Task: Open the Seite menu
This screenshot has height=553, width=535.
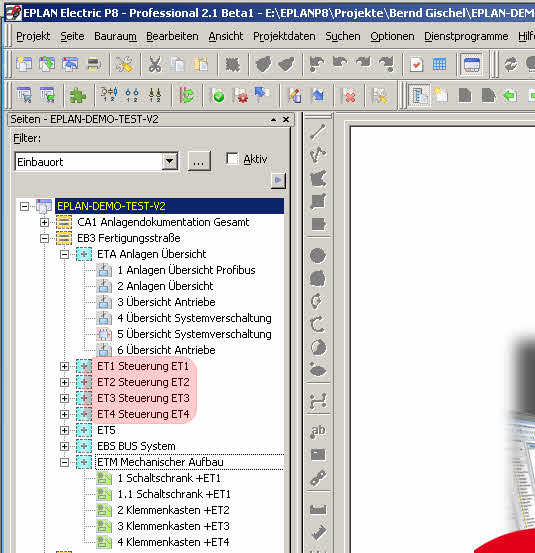Action: 72,36
